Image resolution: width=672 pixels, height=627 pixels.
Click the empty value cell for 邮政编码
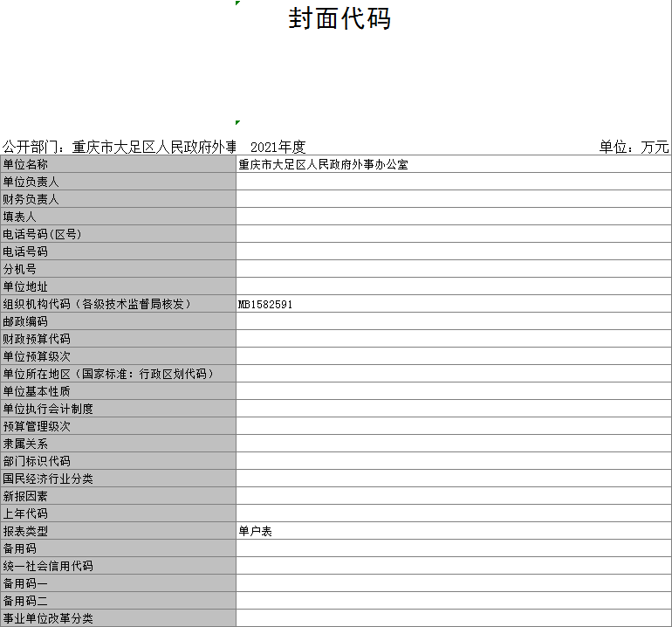click(x=454, y=321)
